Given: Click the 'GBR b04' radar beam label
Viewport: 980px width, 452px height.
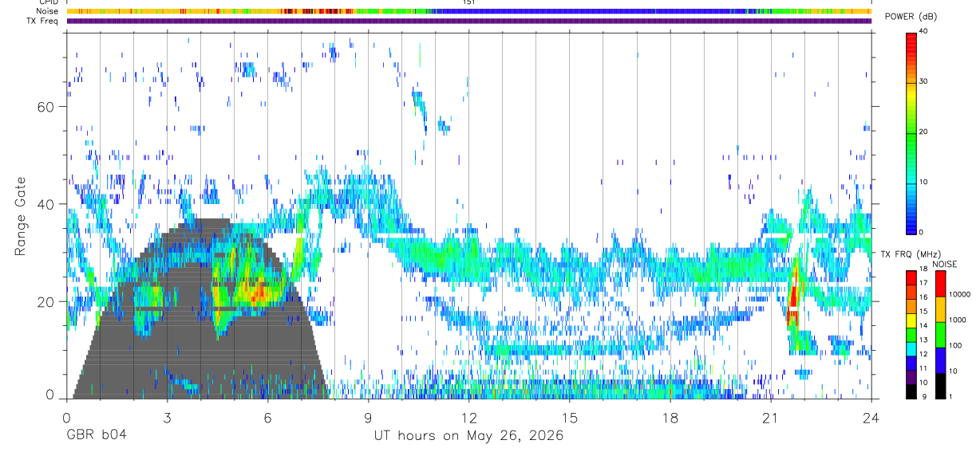Looking at the screenshot, I should tap(96, 436).
